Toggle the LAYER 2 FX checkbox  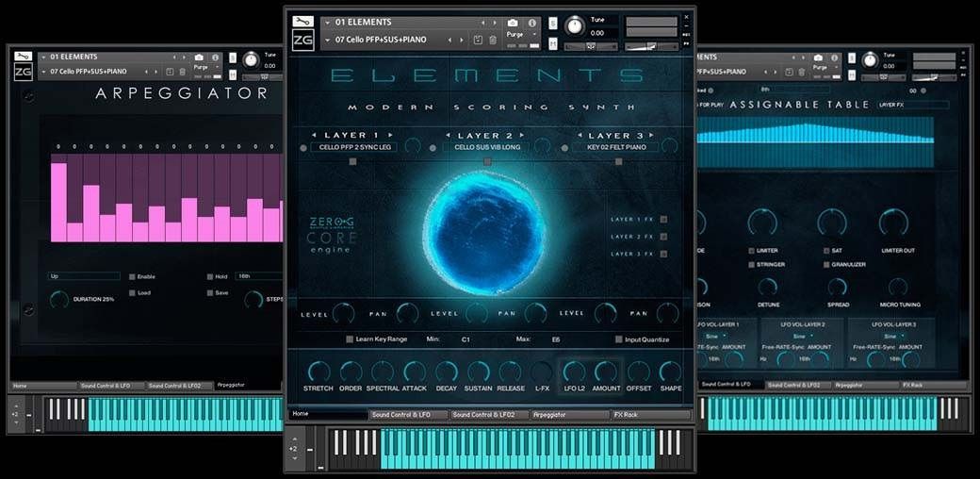tap(663, 237)
